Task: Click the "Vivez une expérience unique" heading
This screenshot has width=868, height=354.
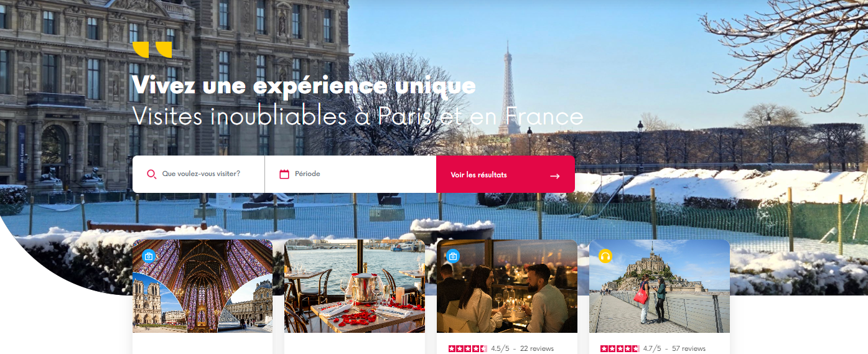Action: click(304, 86)
